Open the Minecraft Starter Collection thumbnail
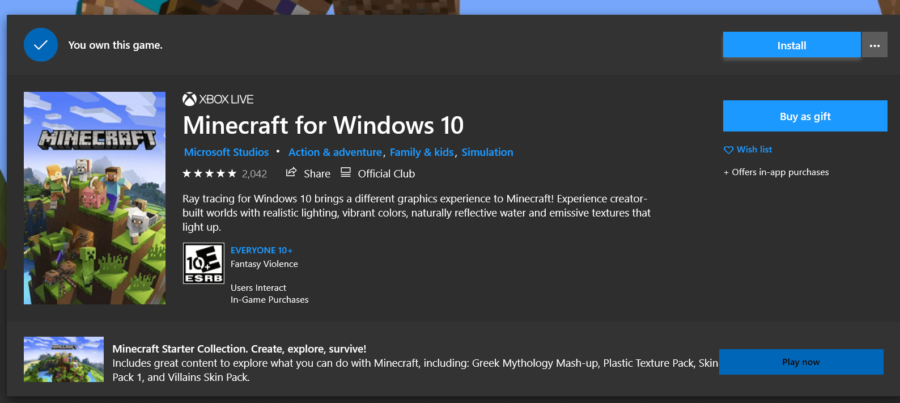Screen dimensions: 900x403 [64, 361]
